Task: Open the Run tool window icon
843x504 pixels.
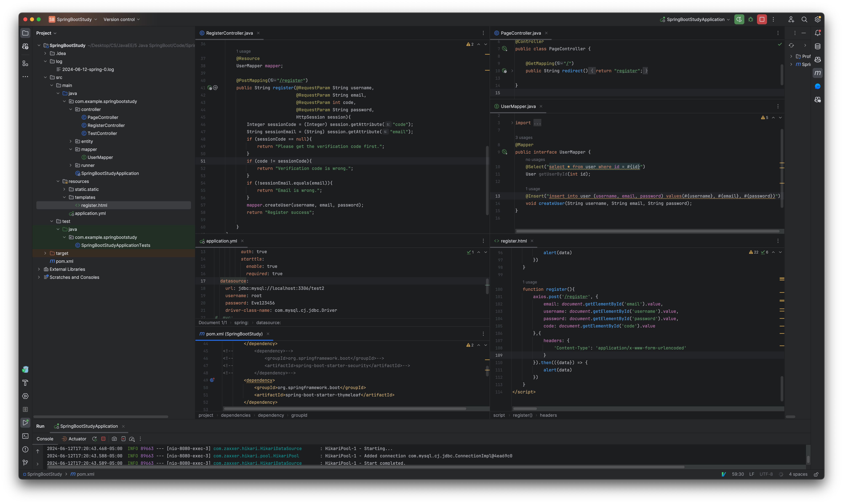Action: coord(25,423)
